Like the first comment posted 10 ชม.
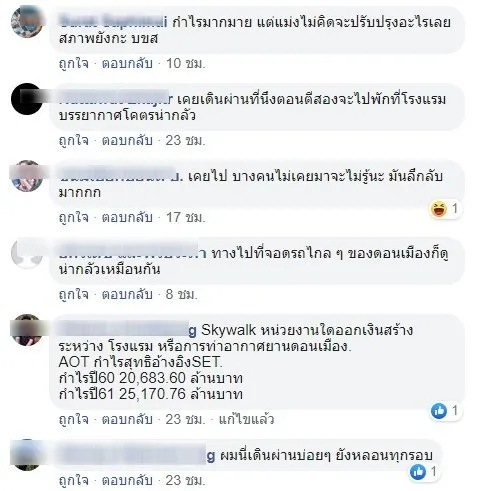Viewport: 490px width, 491px height. (74, 63)
